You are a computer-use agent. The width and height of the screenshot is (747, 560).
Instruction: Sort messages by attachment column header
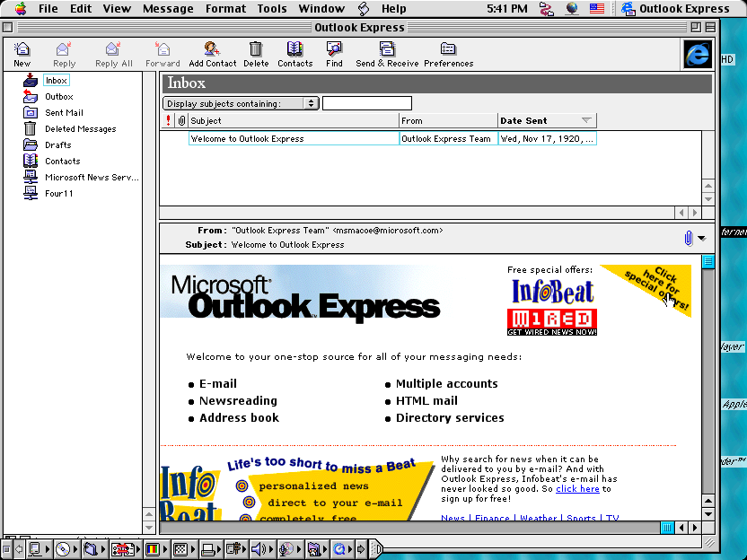tap(181, 120)
